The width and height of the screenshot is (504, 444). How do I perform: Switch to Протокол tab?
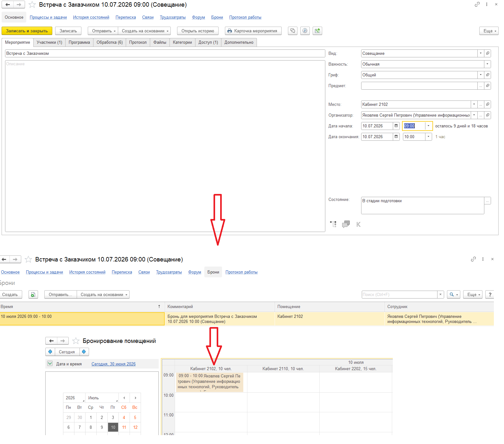point(138,42)
